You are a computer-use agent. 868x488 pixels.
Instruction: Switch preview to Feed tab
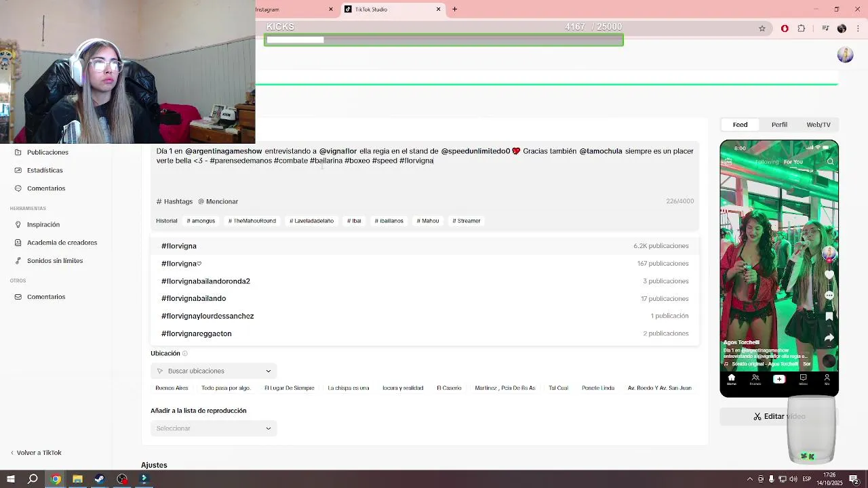coord(740,125)
